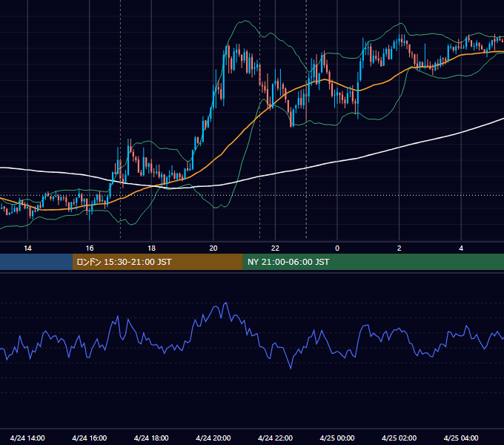Click the 4 hour axis label
Image resolution: width=504 pixels, height=445 pixels.
click(461, 248)
